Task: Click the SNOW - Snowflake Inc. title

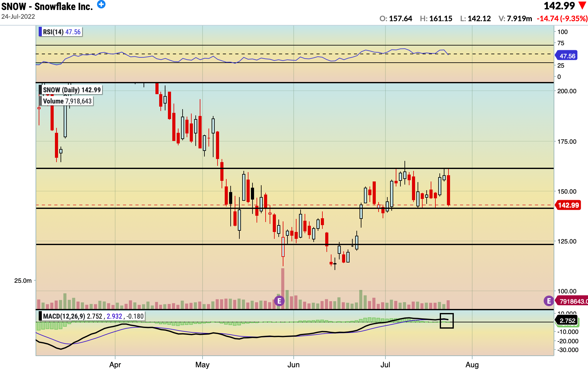Action: [47, 6]
